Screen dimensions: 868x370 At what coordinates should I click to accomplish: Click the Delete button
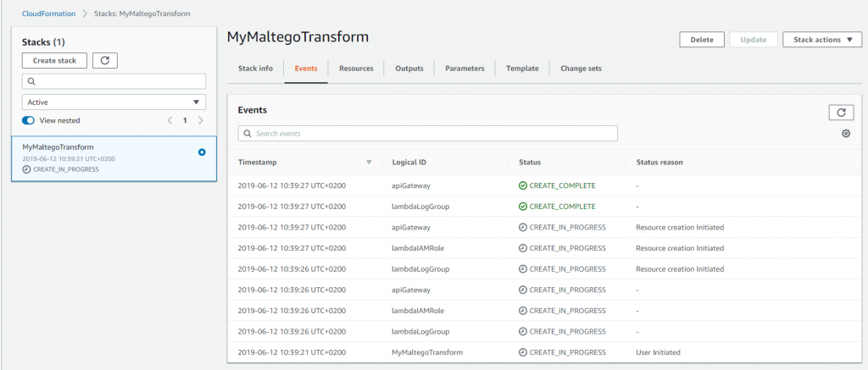(702, 40)
